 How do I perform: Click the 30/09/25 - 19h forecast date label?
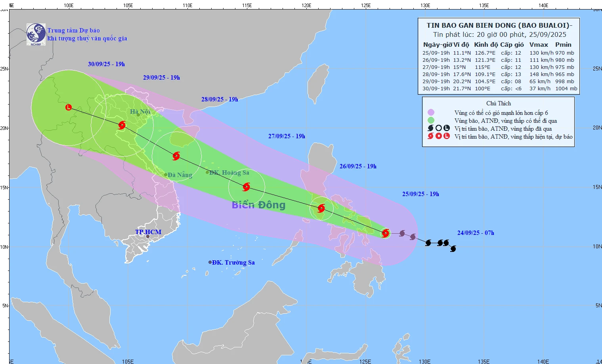click(x=106, y=64)
